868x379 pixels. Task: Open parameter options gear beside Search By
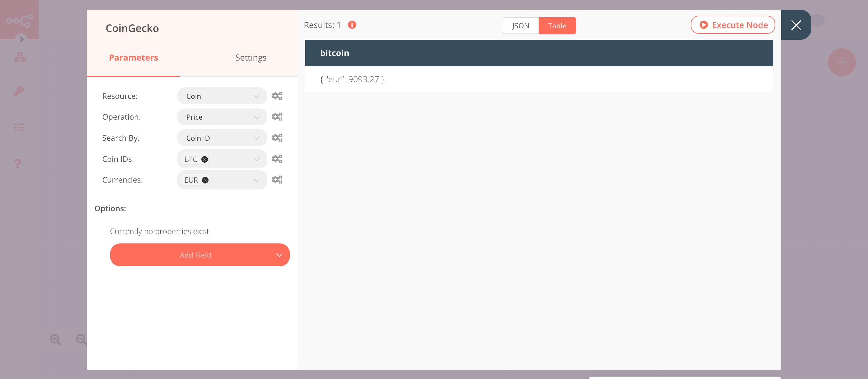pyautogui.click(x=277, y=138)
